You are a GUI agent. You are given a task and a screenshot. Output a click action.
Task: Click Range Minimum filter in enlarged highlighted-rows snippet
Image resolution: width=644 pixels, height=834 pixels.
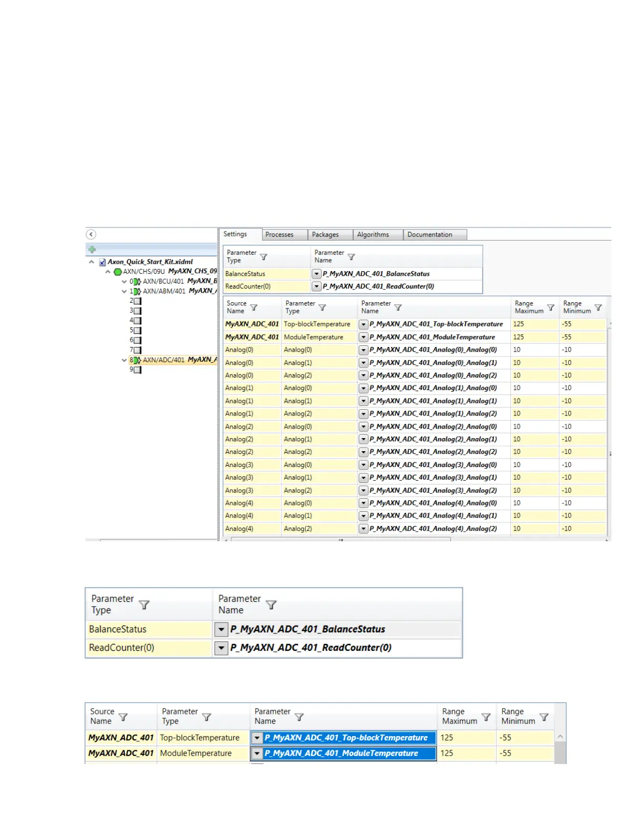(544, 717)
